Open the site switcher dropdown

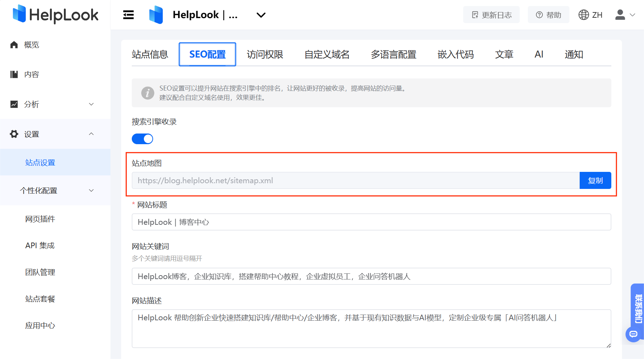[260, 15]
